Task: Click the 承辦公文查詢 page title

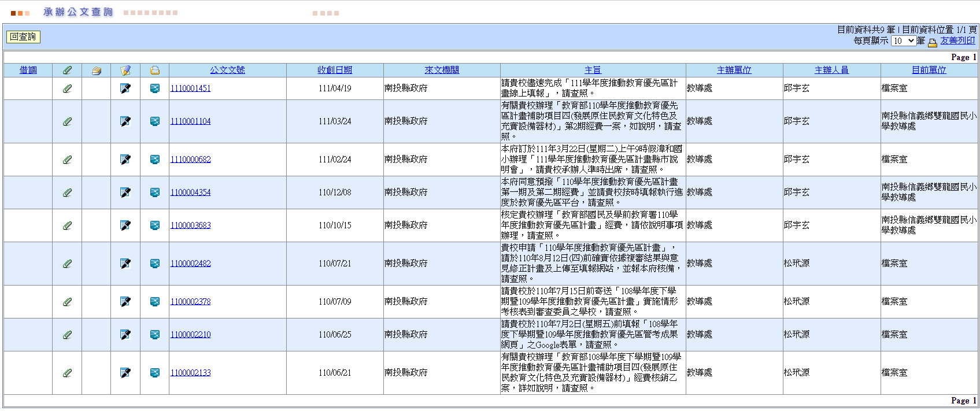Action: pos(78,12)
